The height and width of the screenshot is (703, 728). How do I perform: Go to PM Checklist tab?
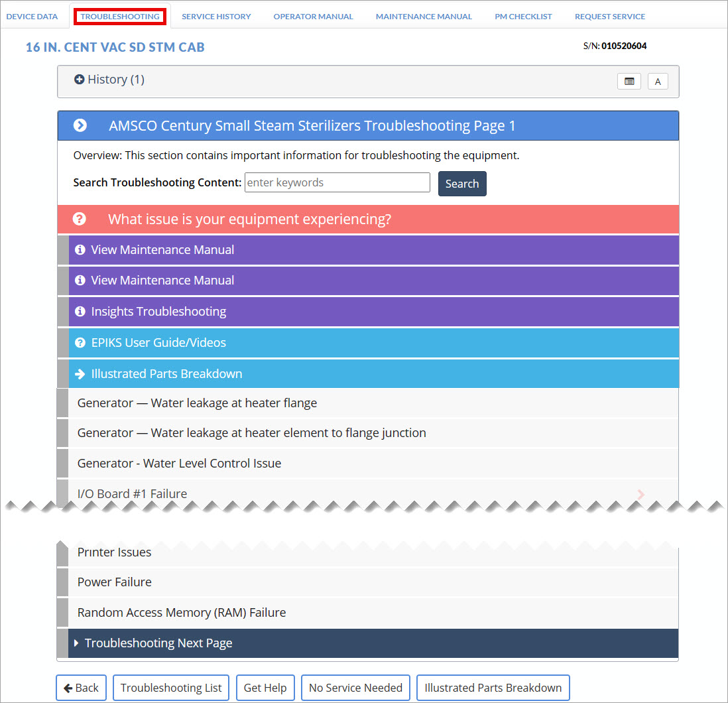point(523,17)
